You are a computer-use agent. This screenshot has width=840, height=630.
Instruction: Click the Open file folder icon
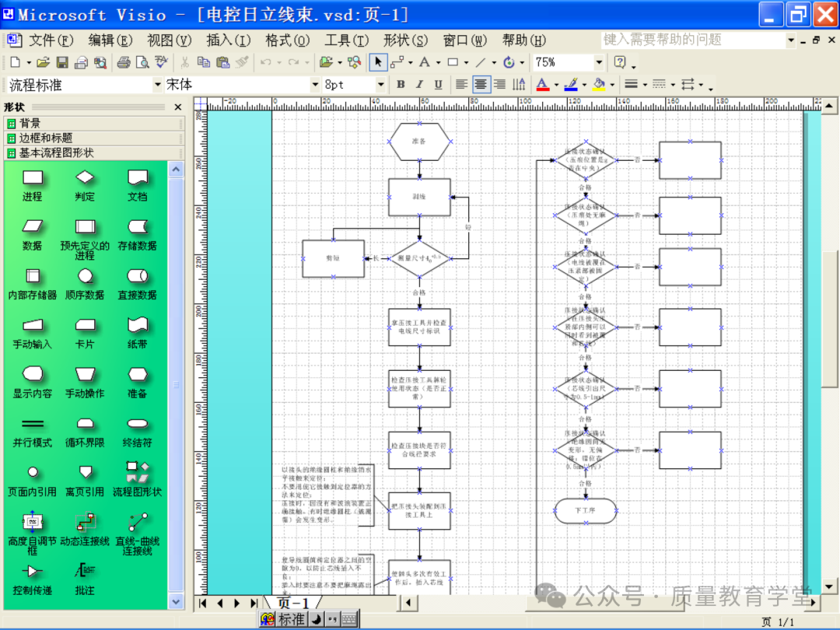[x=44, y=62]
